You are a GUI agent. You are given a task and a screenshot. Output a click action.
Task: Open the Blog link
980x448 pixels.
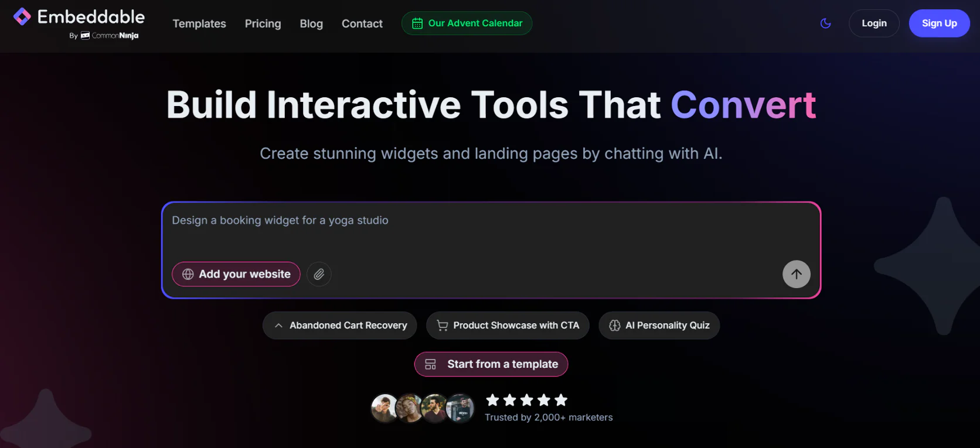[x=311, y=23]
